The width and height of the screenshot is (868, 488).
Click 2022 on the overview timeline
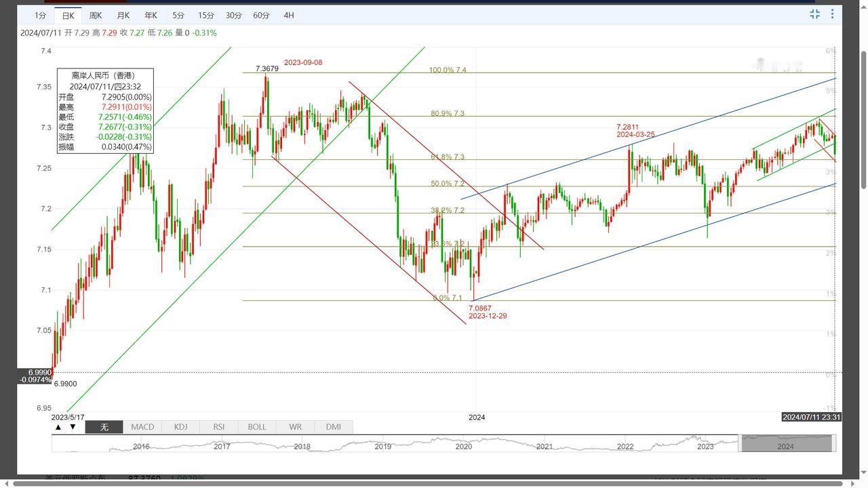coord(625,446)
